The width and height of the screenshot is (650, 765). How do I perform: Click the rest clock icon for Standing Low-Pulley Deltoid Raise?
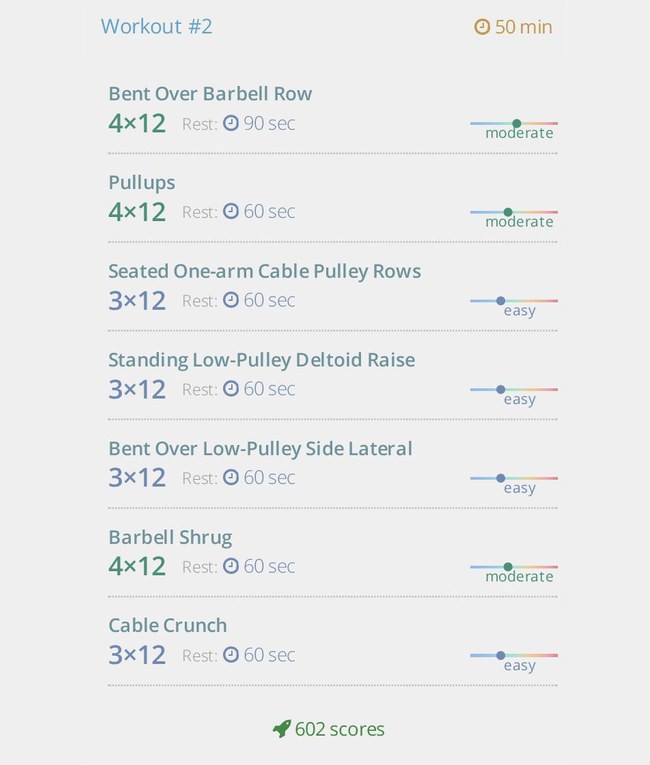click(x=231, y=389)
